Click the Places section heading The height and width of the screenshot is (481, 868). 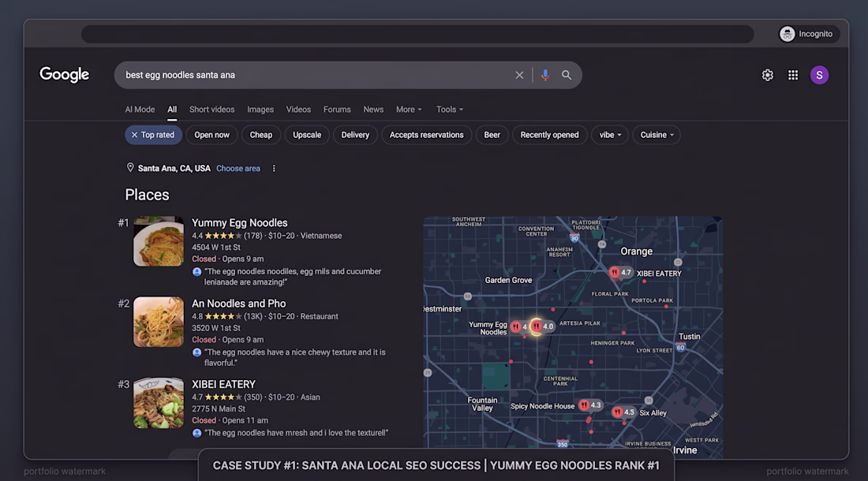147,196
